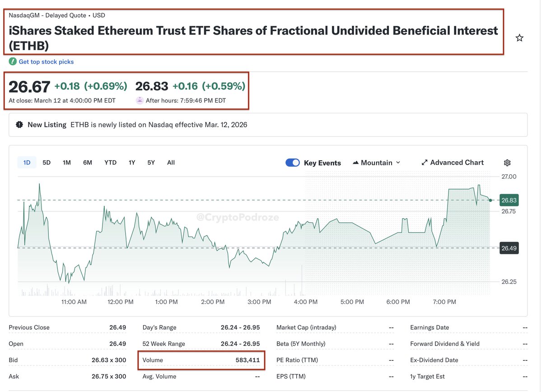Click the PE Ratio (TTM) label
The width and height of the screenshot is (542, 392).
[298, 360]
